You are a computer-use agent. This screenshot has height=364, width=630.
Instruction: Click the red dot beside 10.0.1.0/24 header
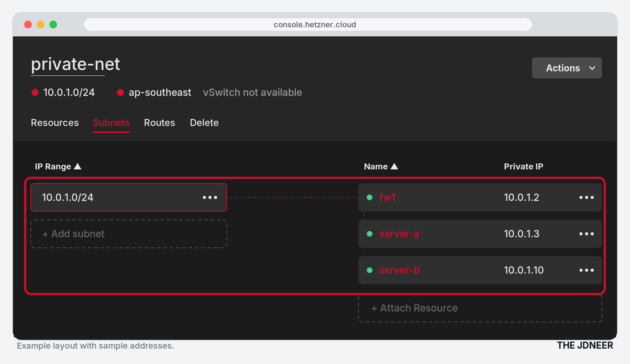tap(35, 92)
